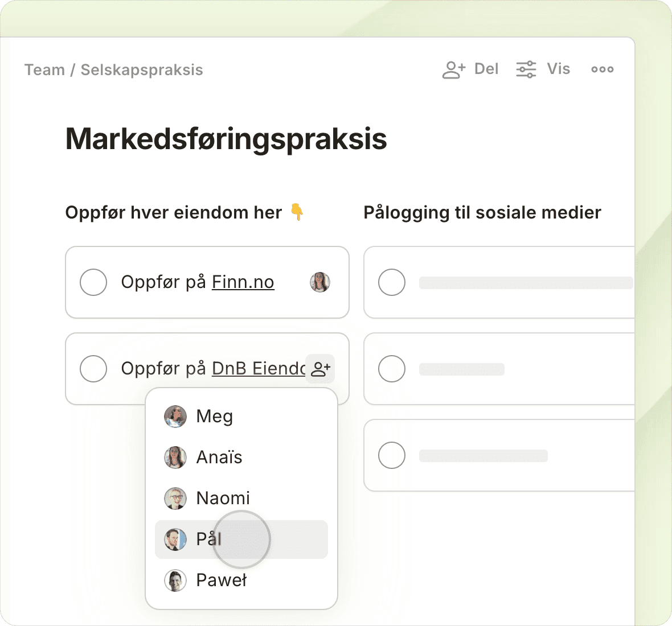The width and height of the screenshot is (672, 626).
Task: Check off the Oppfør på Finn.no task
Action: click(x=93, y=282)
